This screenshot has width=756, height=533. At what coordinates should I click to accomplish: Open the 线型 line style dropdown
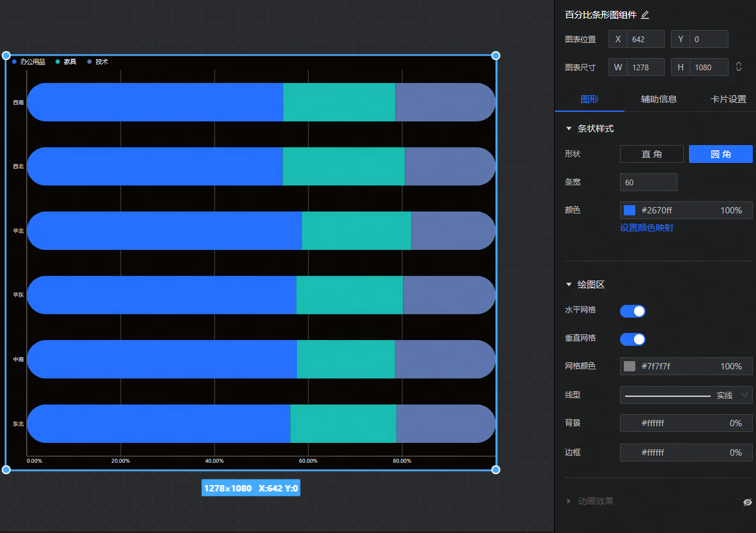point(686,396)
